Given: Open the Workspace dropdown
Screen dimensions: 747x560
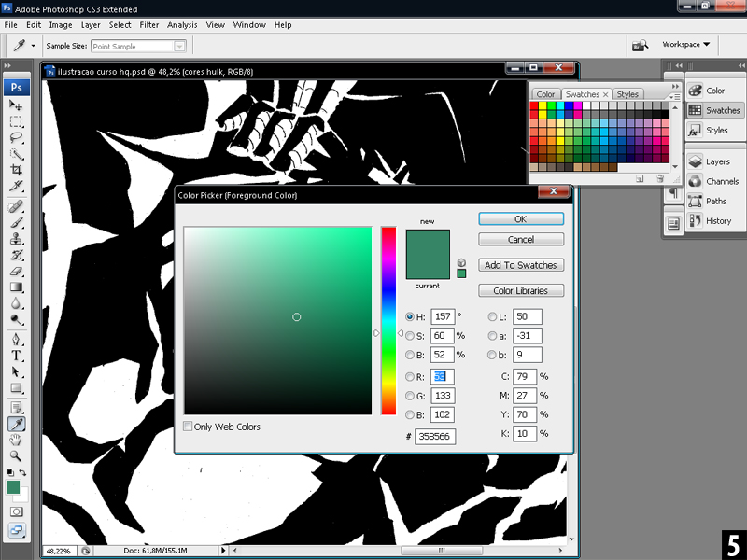Looking at the screenshot, I should point(686,45).
